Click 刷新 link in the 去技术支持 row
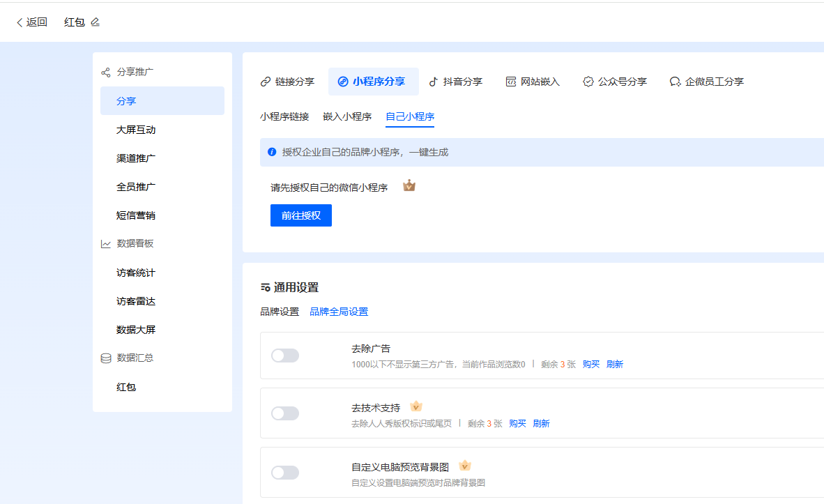 click(541, 423)
